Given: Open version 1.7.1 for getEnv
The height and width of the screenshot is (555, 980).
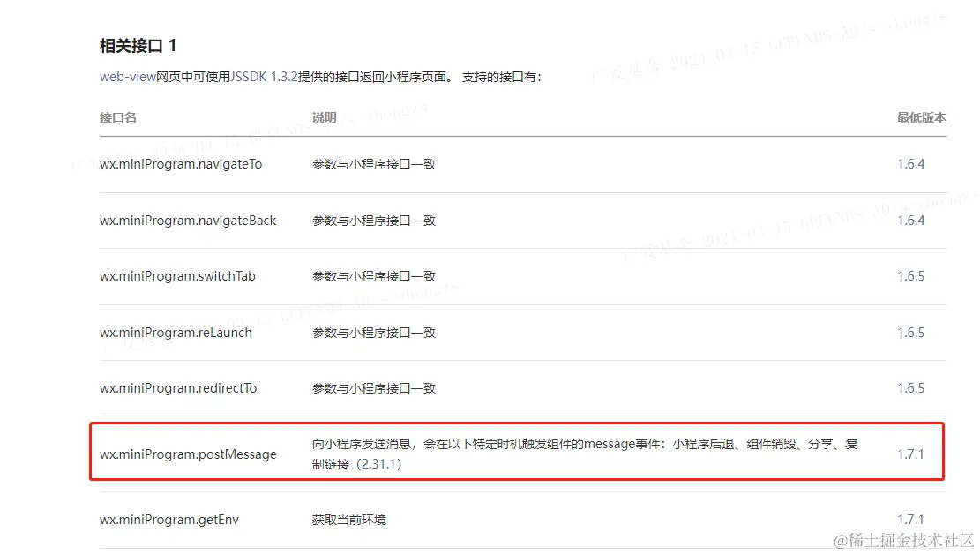Looking at the screenshot, I should point(912,519).
